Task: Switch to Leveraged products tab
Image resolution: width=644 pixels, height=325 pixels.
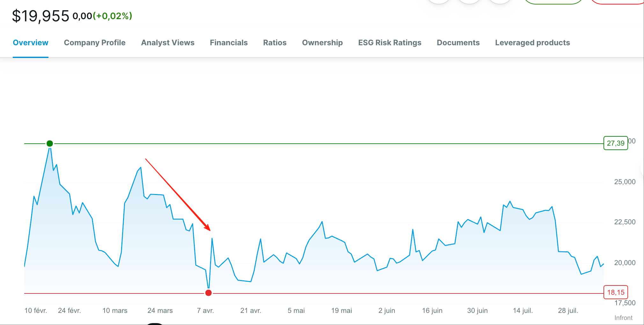Action: [x=532, y=43]
